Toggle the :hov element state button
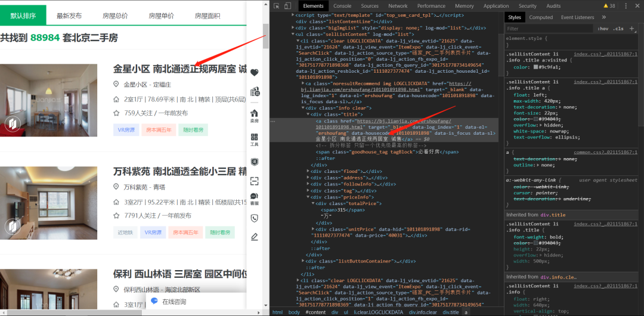The height and width of the screenshot is (316, 644). 603,29
